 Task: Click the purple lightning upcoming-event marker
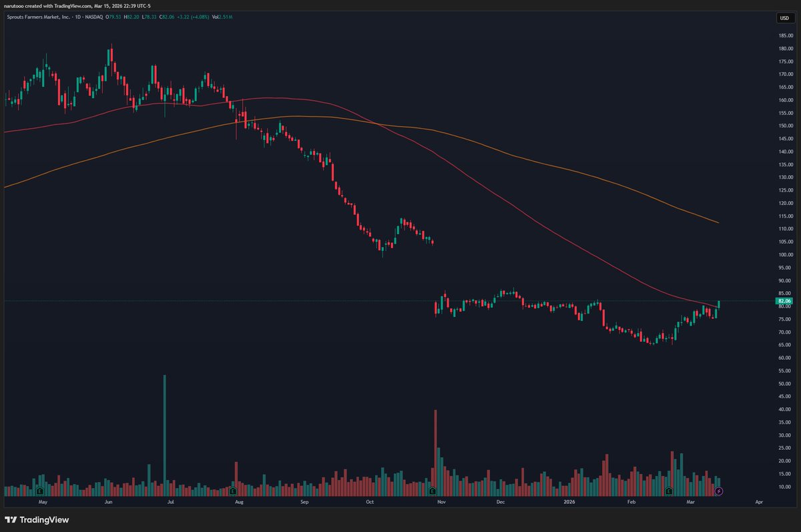[x=719, y=491]
